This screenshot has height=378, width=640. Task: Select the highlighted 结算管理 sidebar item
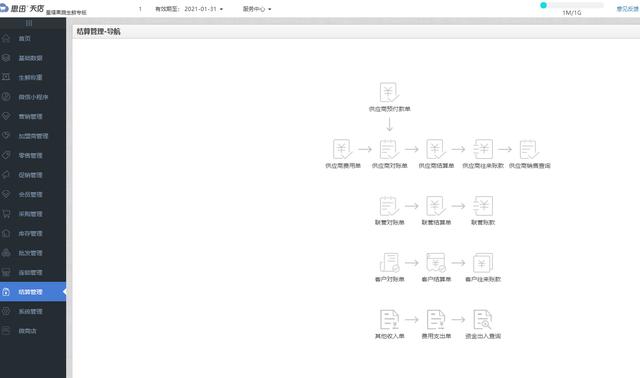click(x=33, y=292)
